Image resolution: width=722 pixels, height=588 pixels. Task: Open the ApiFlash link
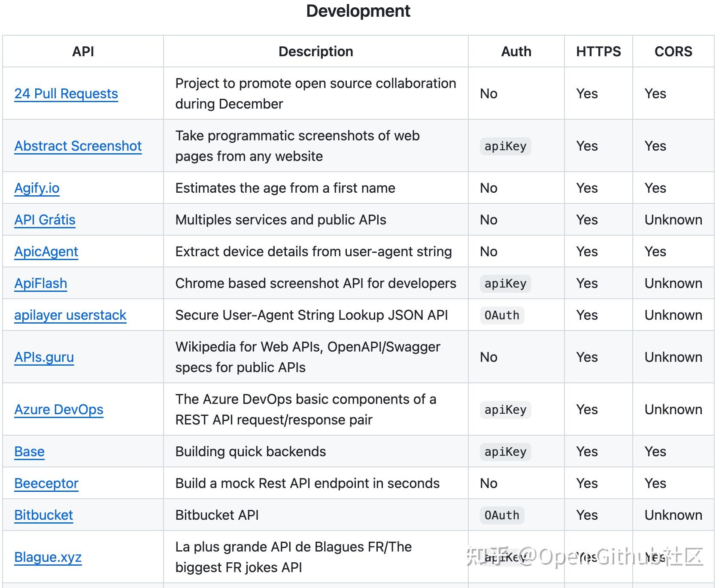point(41,283)
